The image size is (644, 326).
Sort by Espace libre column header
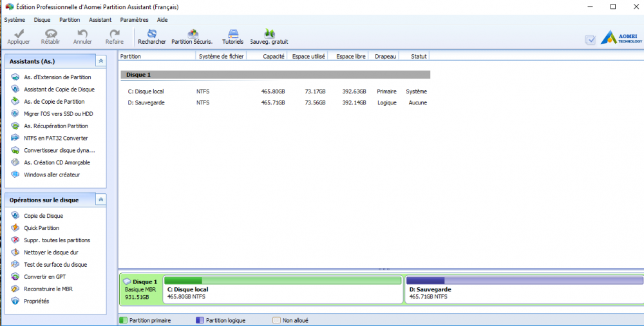click(x=348, y=56)
